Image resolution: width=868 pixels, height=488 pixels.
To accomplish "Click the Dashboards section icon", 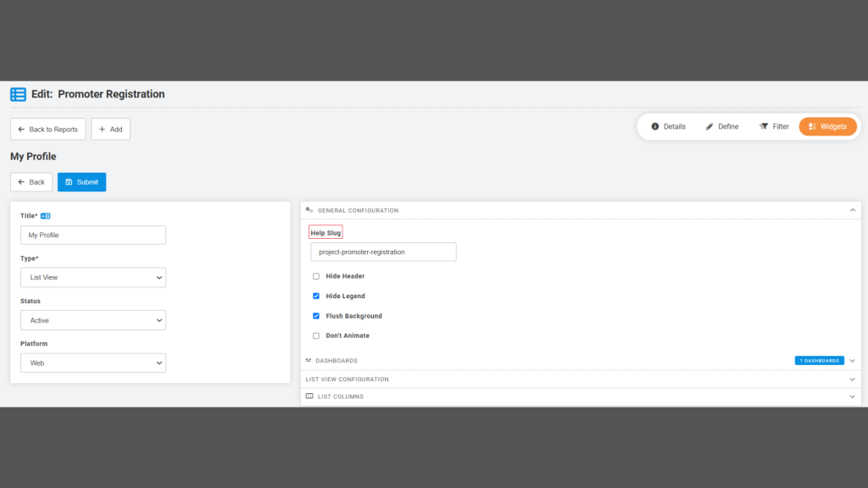I will click(x=309, y=361).
